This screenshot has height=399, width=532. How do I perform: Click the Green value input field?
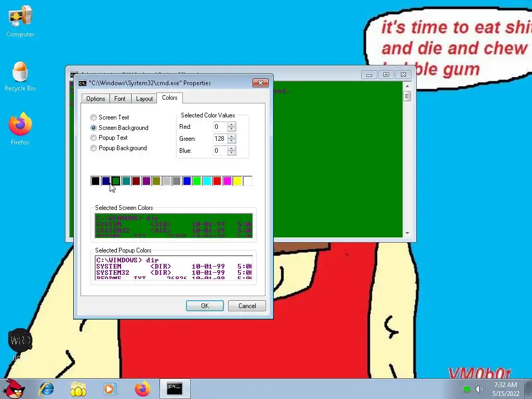pyautogui.click(x=220, y=139)
